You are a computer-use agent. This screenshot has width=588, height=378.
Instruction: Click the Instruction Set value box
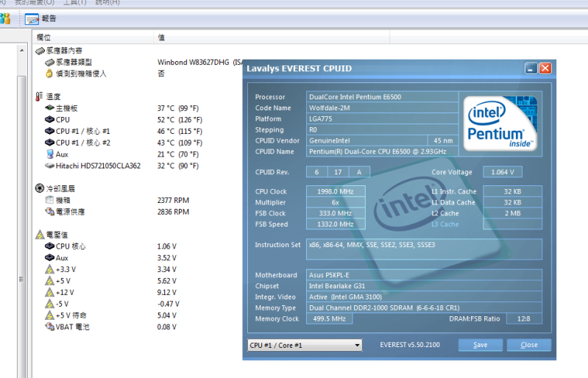point(424,249)
